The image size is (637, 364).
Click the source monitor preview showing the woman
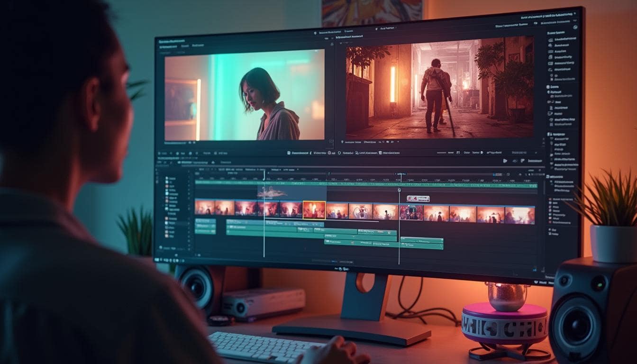pyautogui.click(x=245, y=95)
